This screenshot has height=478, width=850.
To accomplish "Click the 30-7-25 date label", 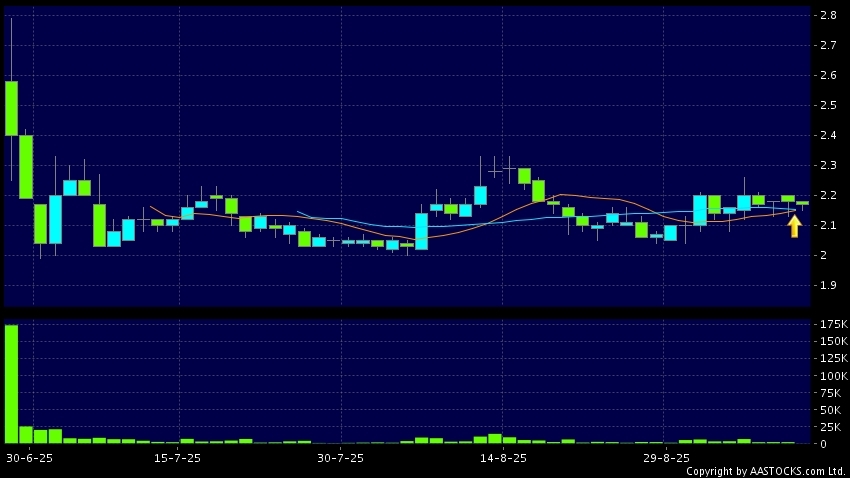I will [340, 458].
